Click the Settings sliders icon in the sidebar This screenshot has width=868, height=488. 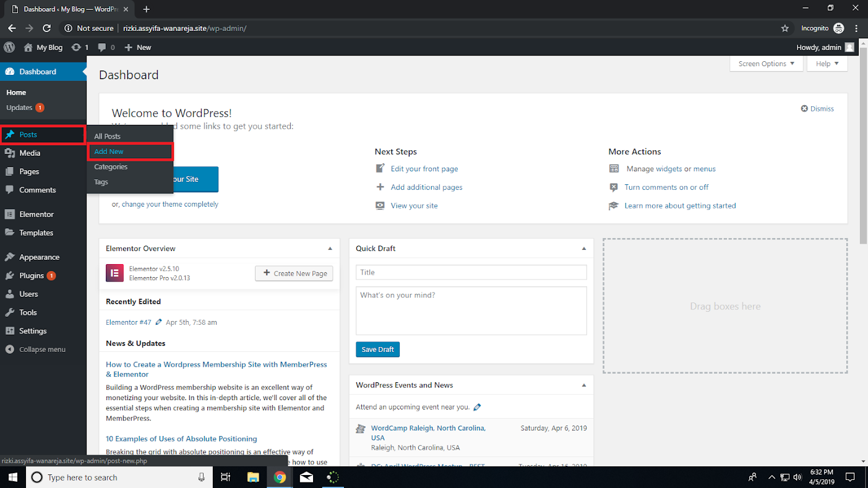[x=9, y=331]
